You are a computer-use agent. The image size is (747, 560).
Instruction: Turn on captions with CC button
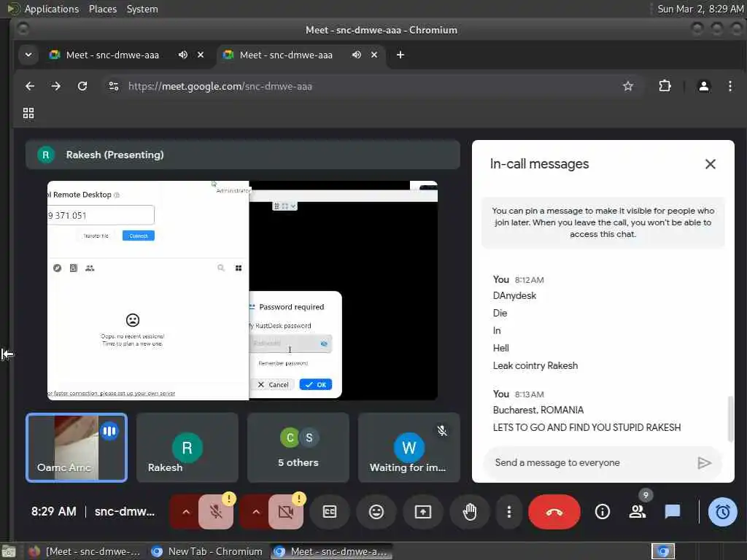(x=329, y=512)
